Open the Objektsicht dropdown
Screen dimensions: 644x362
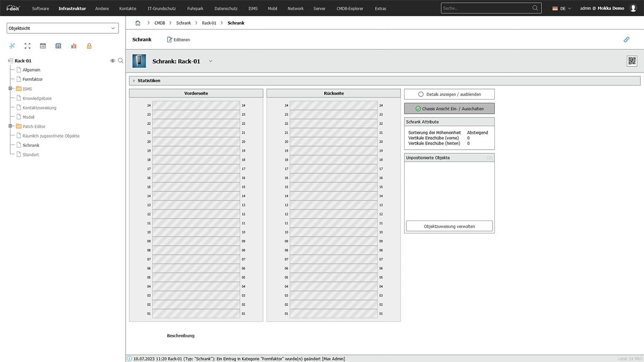tap(62, 28)
